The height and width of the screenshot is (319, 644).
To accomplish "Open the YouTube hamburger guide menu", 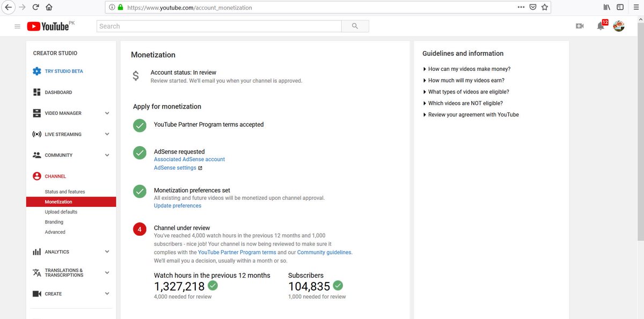I will click(x=17, y=26).
